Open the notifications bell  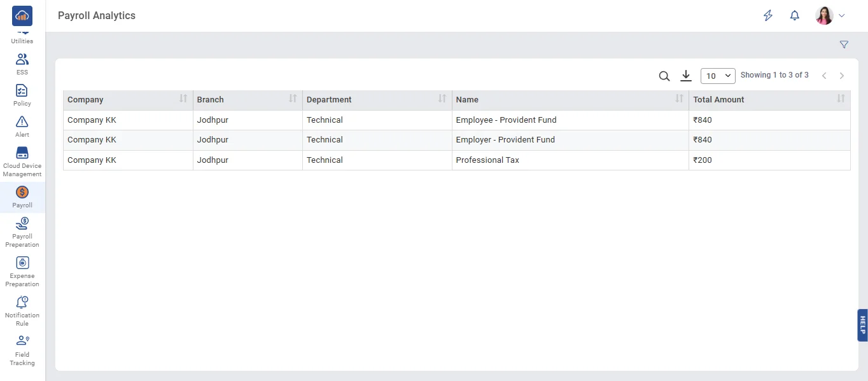(x=794, y=16)
